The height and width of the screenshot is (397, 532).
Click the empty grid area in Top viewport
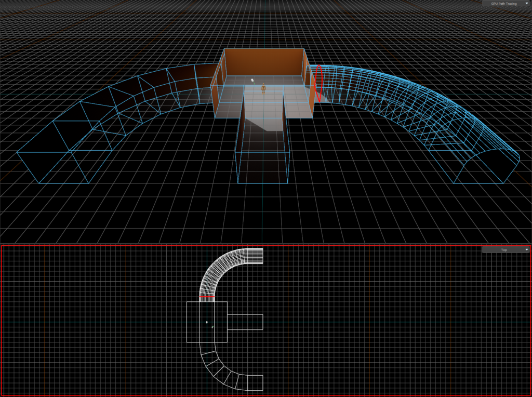pyautogui.click(x=390, y=322)
